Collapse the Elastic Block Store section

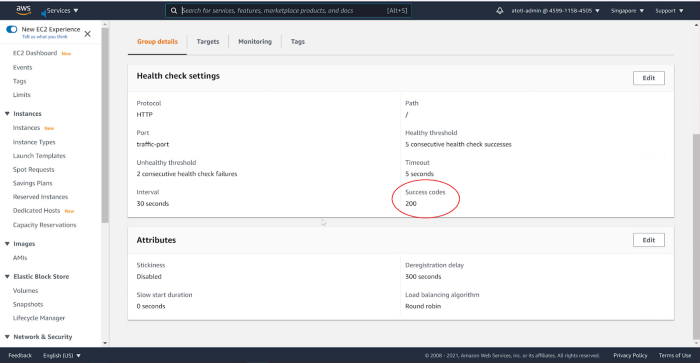click(x=7, y=277)
